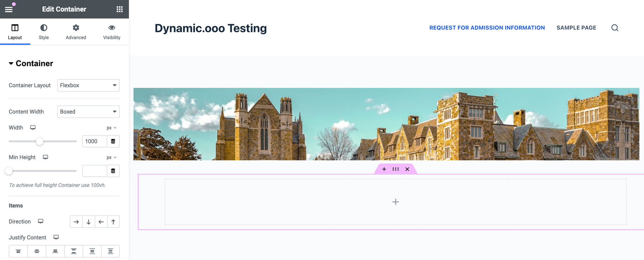Click the Min Height value input field

(94, 171)
